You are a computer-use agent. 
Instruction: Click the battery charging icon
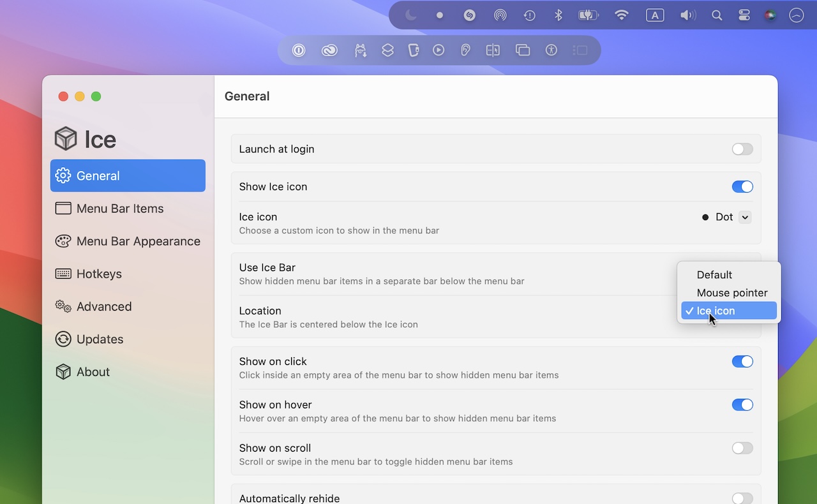pyautogui.click(x=588, y=15)
